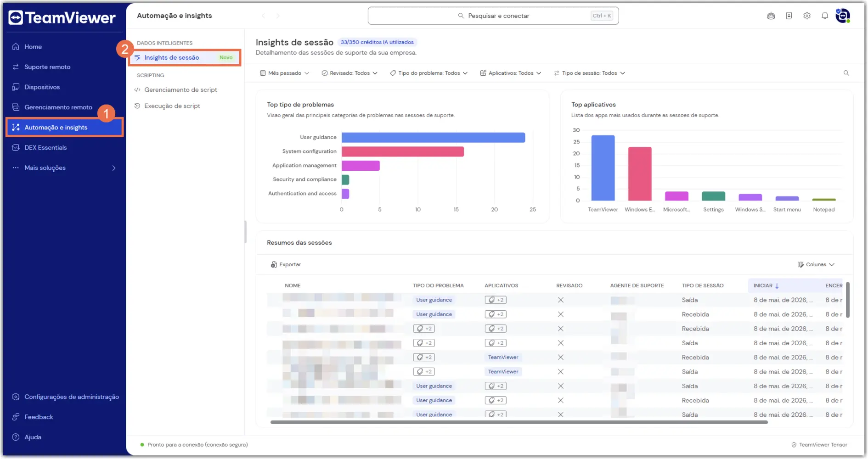Click the Ajuda question mark icon
The image size is (868, 459).
click(16, 437)
